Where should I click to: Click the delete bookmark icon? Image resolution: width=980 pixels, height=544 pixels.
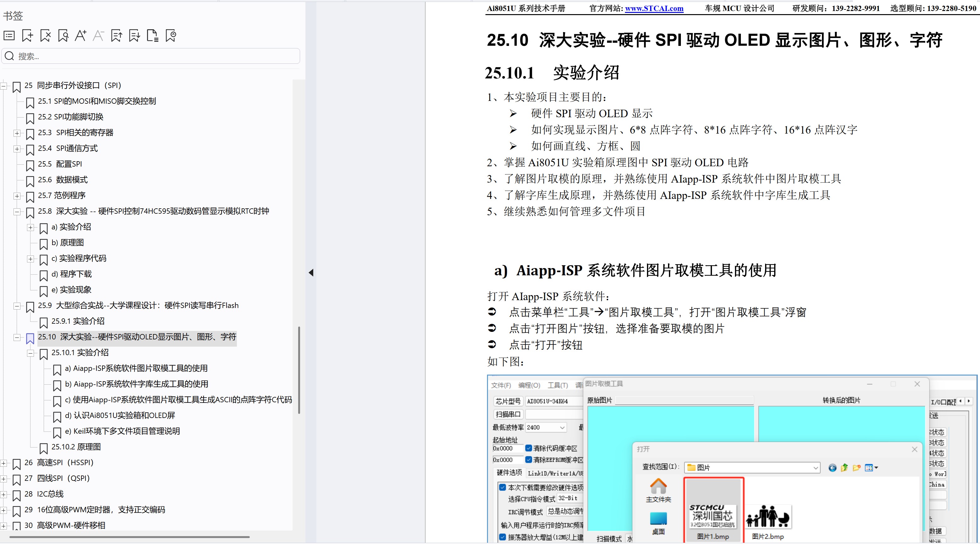click(x=45, y=36)
